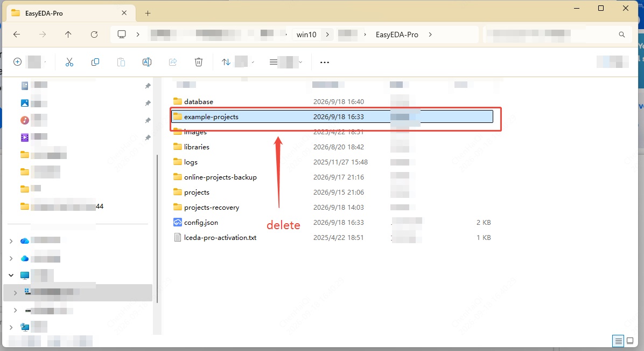Expand the first cloud item in sidebar
644x351 pixels.
click(11, 240)
